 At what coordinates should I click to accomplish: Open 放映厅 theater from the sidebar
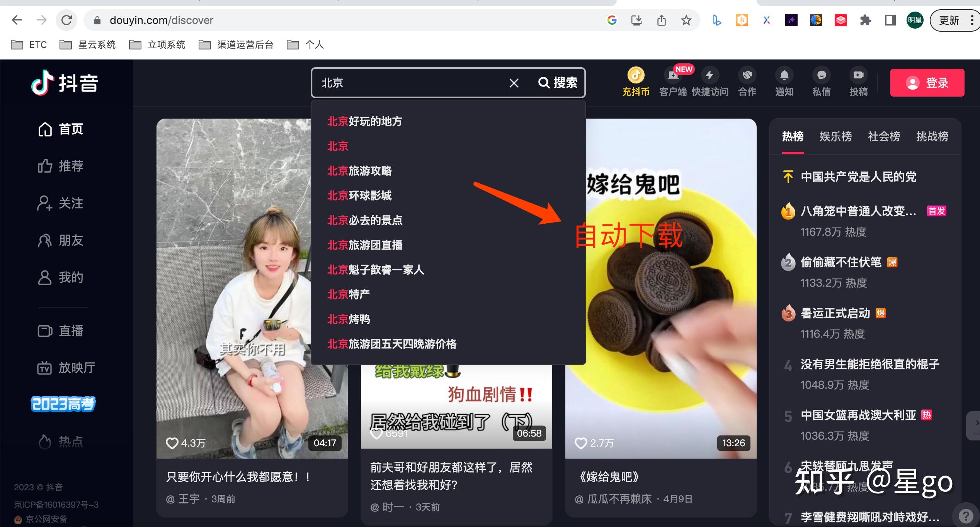[66, 367]
